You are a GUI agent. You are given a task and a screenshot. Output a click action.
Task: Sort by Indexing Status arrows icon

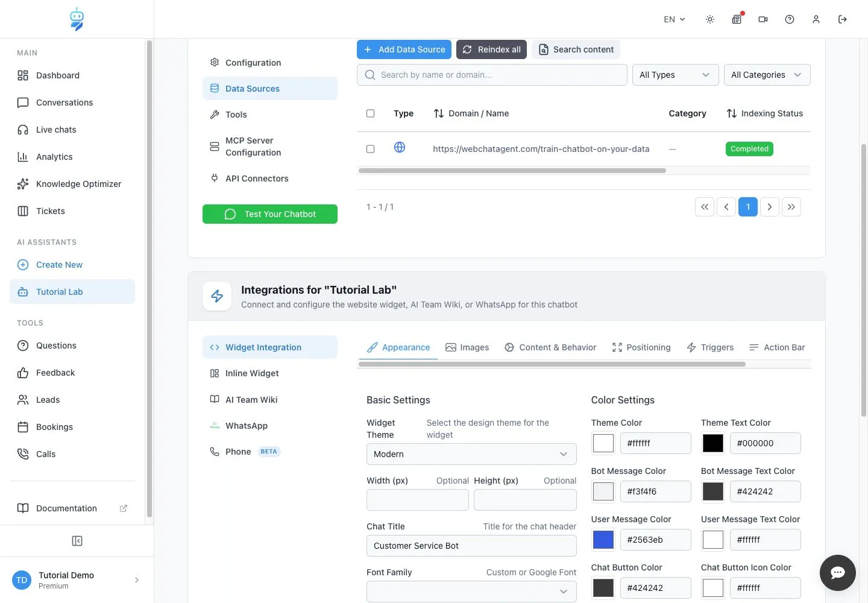tap(732, 113)
